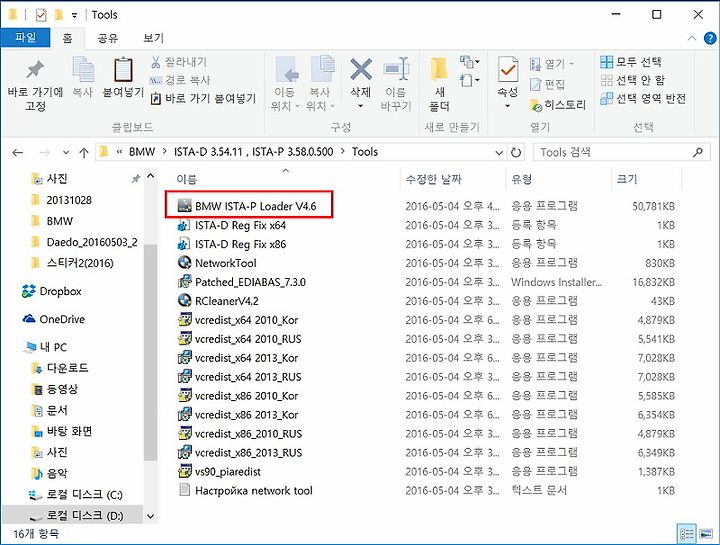Open Dropbox in navigation pane
The width and height of the screenshot is (720, 545).
tap(51, 291)
